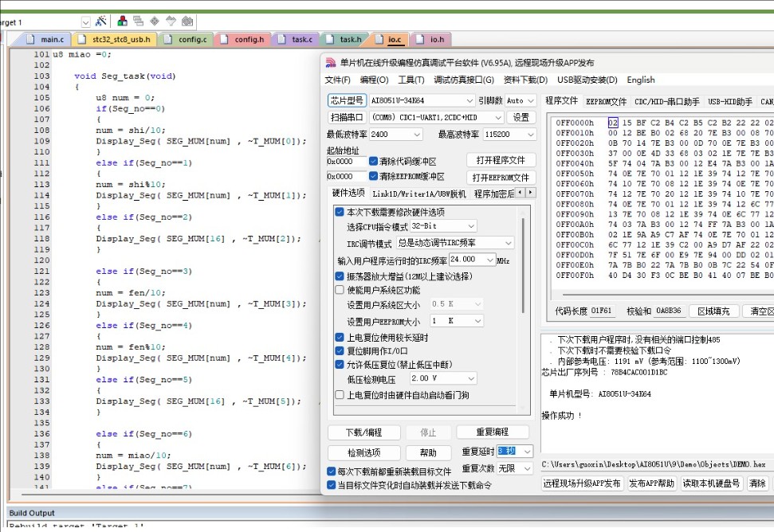Open the 最高波特率 115200 dropdown

coord(509,134)
